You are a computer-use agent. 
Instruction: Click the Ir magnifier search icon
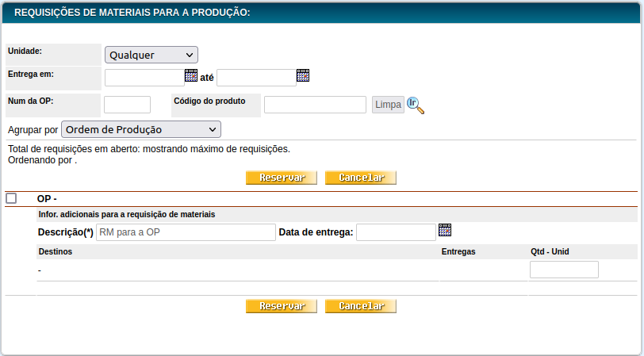(x=416, y=105)
